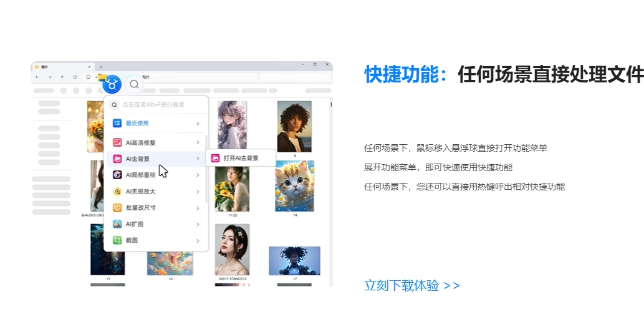The height and width of the screenshot is (309, 644).
Task: Expand the AI扩图 submenu arrow
Action: pyautogui.click(x=198, y=224)
